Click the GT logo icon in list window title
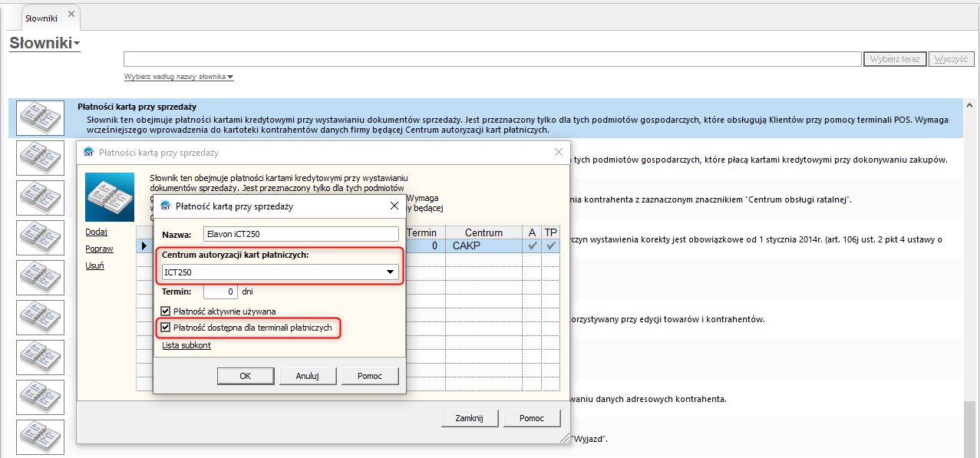The height and width of the screenshot is (458, 980). [89, 152]
